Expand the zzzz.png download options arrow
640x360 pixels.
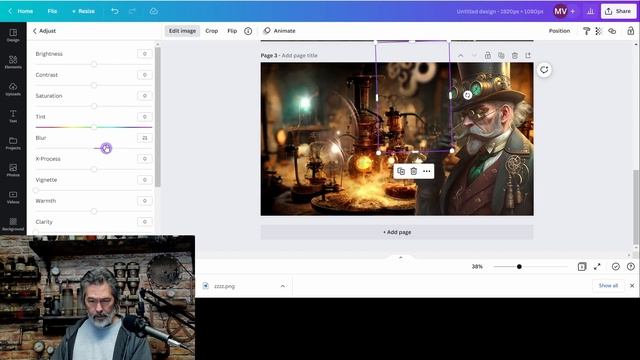point(282,286)
